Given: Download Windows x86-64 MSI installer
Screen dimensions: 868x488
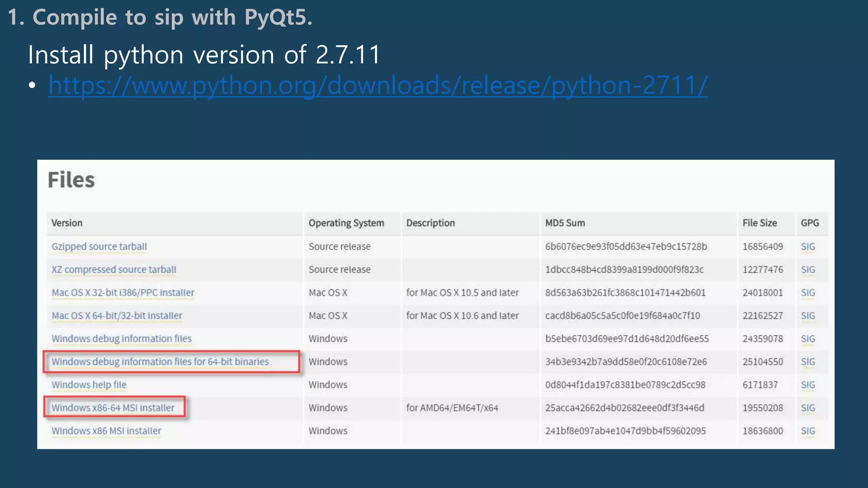Looking at the screenshot, I should click(113, 408).
